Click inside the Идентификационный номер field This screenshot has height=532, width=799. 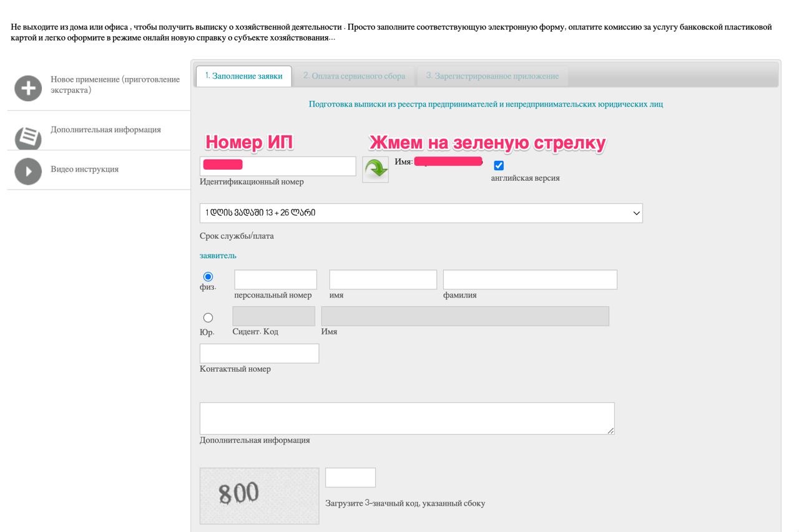[278, 165]
